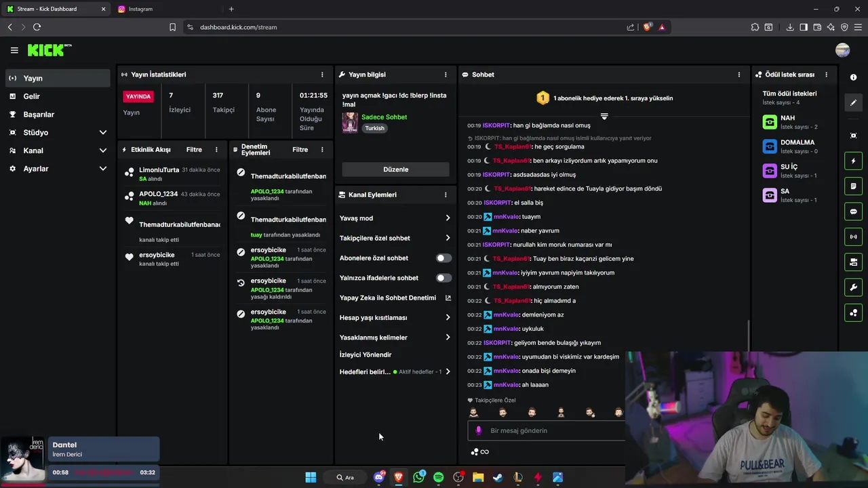Open Denetim Eylemleri three-dot menu
The width and height of the screenshot is (868, 488).
pyautogui.click(x=322, y=150)
